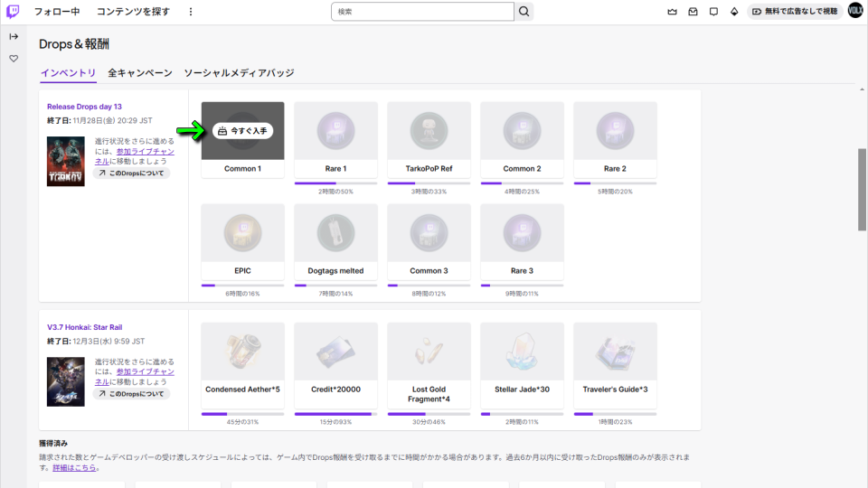This screenshot has height=488, width=868.
Task: Select the Traveler's Guide*3 reward icon
Action: click(x=615, y=352)
